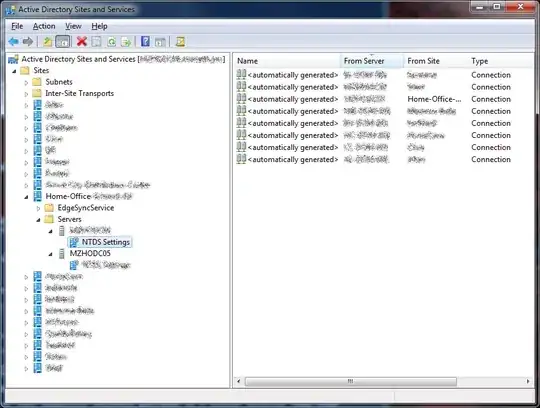Expand the Subnets tree node
The width and height of the screenshot is (540, 408).
pyautogui.click(x=26, y=82)
